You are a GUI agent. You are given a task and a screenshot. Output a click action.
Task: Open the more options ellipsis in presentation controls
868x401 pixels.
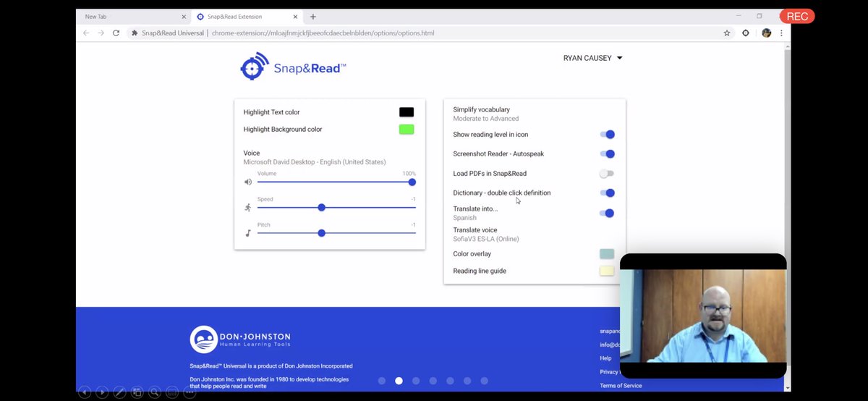click(189, 392)
